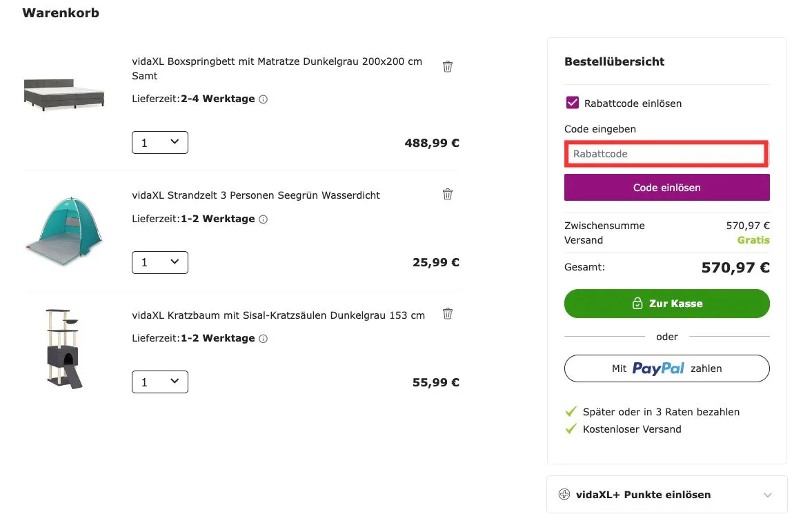Expand the vidaXL+ Punkte einlösen section
The width and height of the screenshot is (803, 532).
(767, 494)
